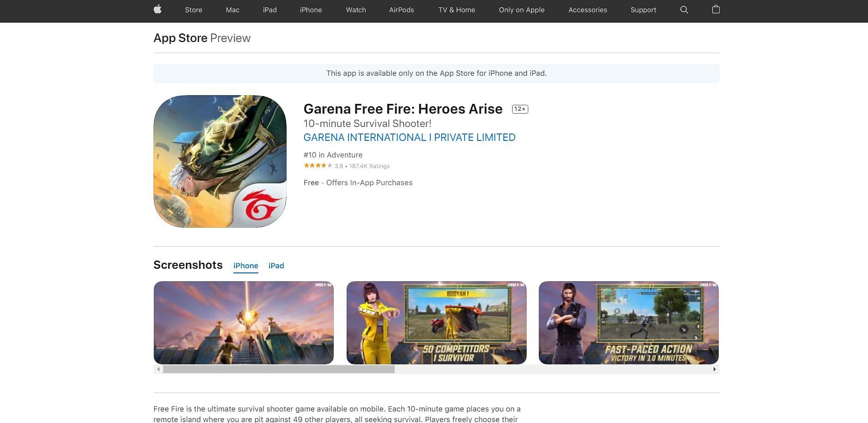Click the screenshots horizontal scrollbar thumb

click(x=279, y=369)
